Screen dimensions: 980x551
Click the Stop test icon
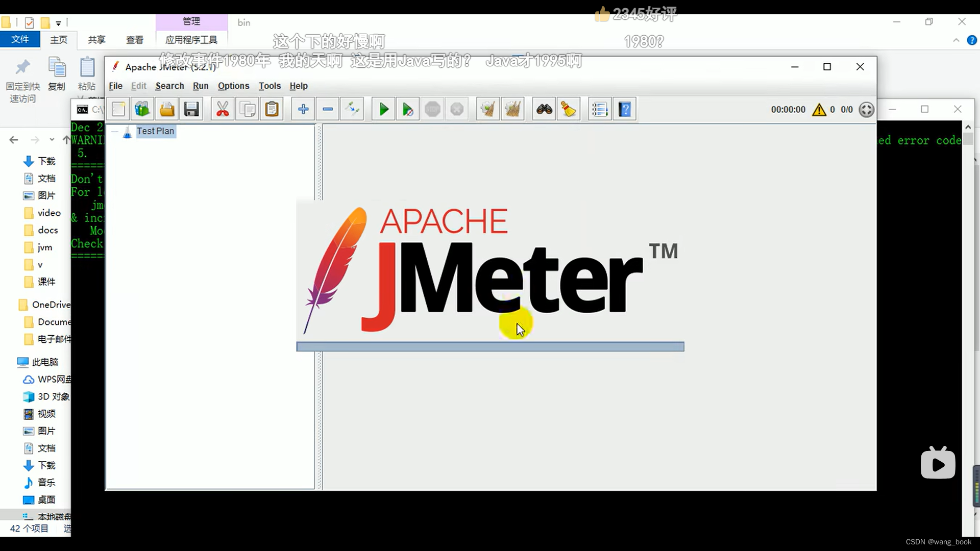(x=432, y=109)
